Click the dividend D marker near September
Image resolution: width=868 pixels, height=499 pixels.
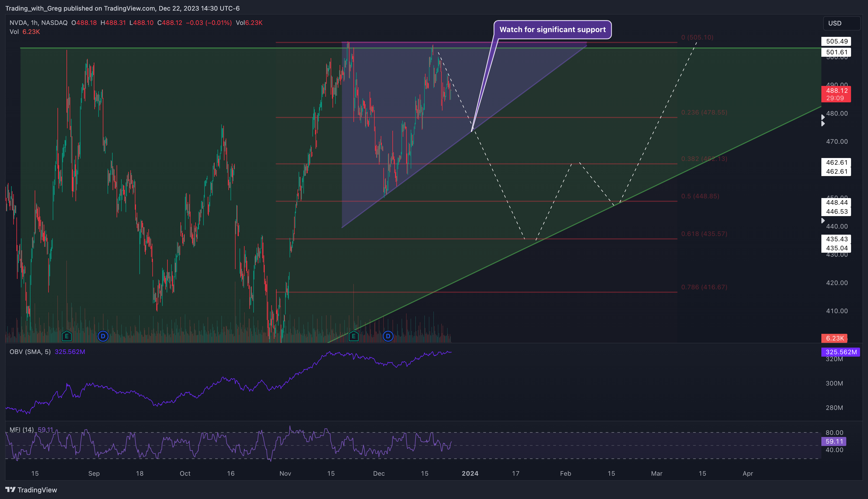[103, 336]
